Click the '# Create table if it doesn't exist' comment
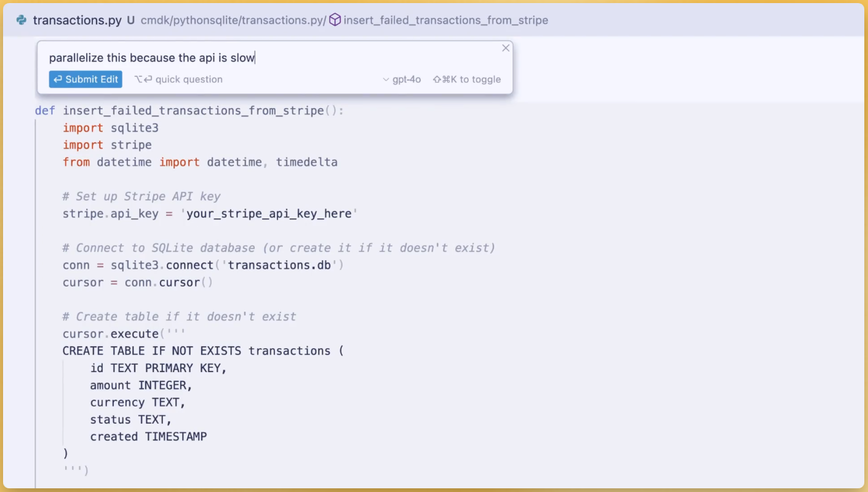This screenshot has height=492, width=868. point(179,317)
